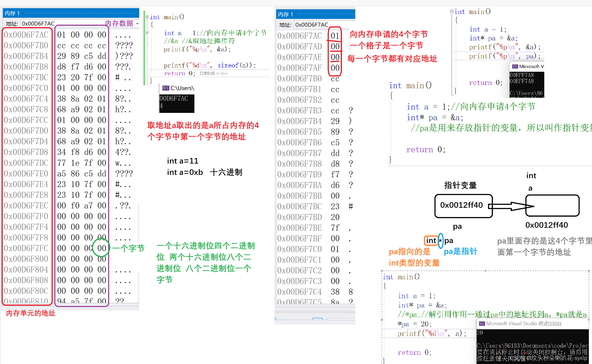Viewport: 592px width, 364px height.
Task: Open the address dropdown arrow in left memory window
Action: (x=137, y=23)
